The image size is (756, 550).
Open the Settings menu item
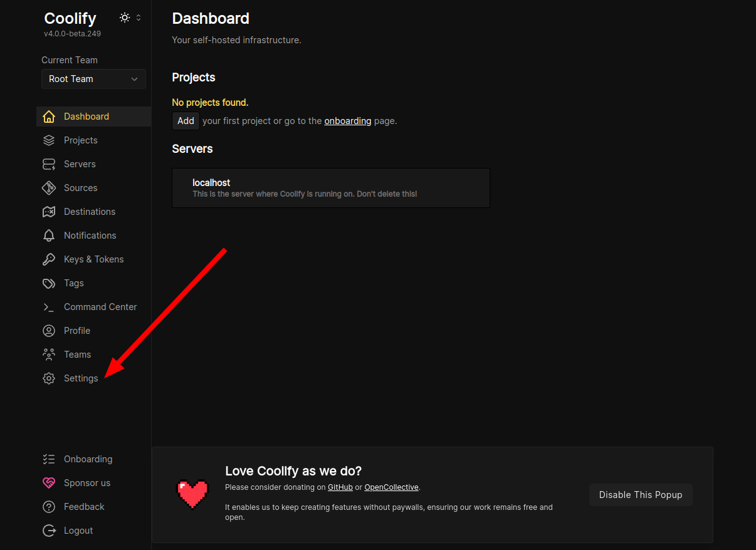pyautogui.click(x=93, y=378)
